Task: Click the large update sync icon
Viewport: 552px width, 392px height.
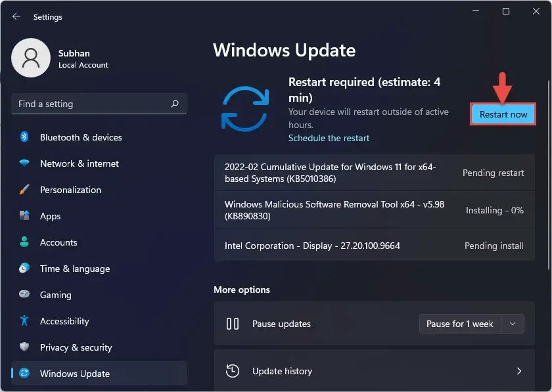Action: point(245,109)
